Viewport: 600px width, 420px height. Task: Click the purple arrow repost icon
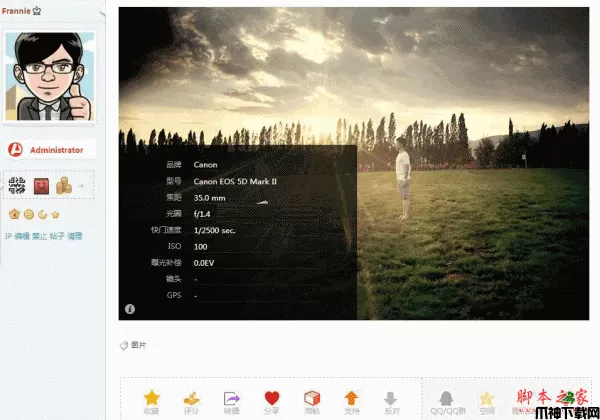click(232, 399)
